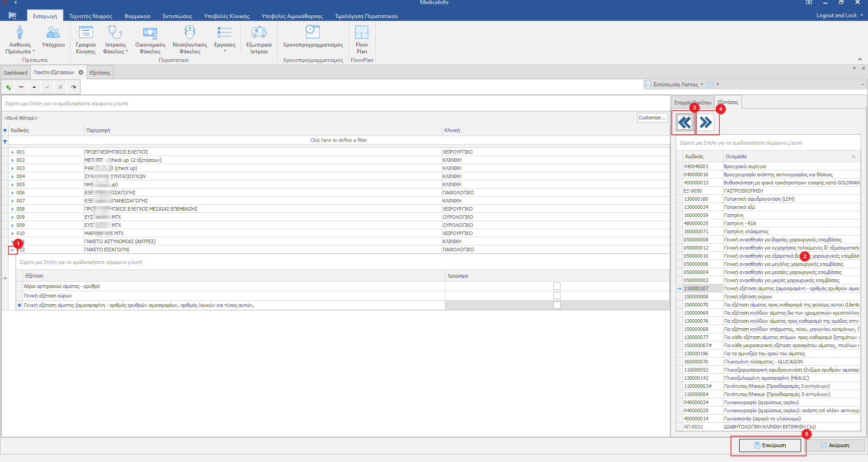Collapse the expanded row 012
Viewport: 868px width, 462px height.
coord(12,250)
